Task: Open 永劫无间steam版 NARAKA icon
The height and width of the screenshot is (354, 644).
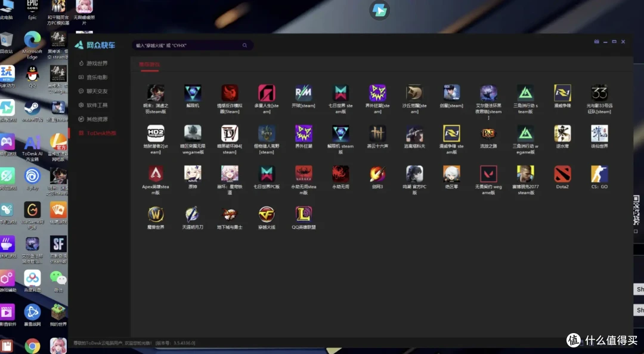Action: [x=304, y=174]
